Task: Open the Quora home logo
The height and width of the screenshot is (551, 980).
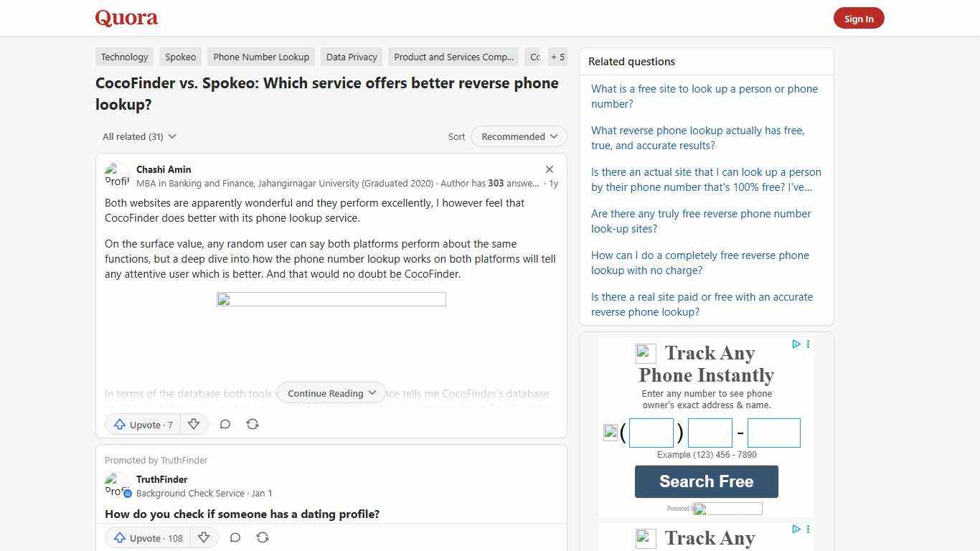Action: [126, 18]
